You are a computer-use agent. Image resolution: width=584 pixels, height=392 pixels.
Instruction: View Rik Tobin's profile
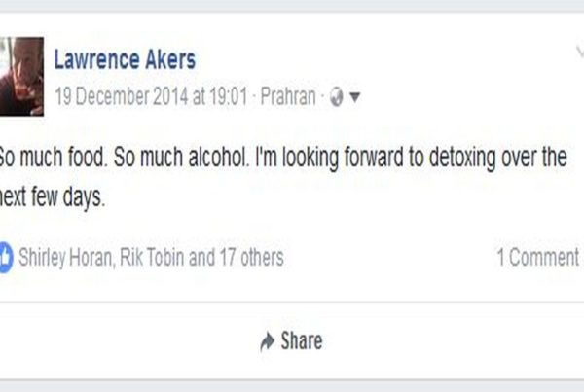[x=152, y=258]
